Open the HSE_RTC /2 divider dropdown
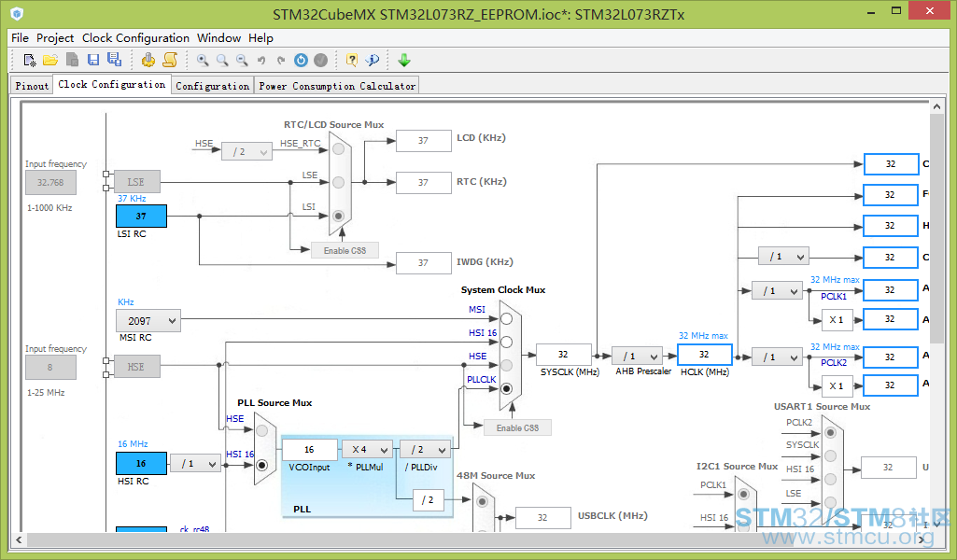Image resolution: width=957 pixels, height=560 pixels. click(246, 151)
